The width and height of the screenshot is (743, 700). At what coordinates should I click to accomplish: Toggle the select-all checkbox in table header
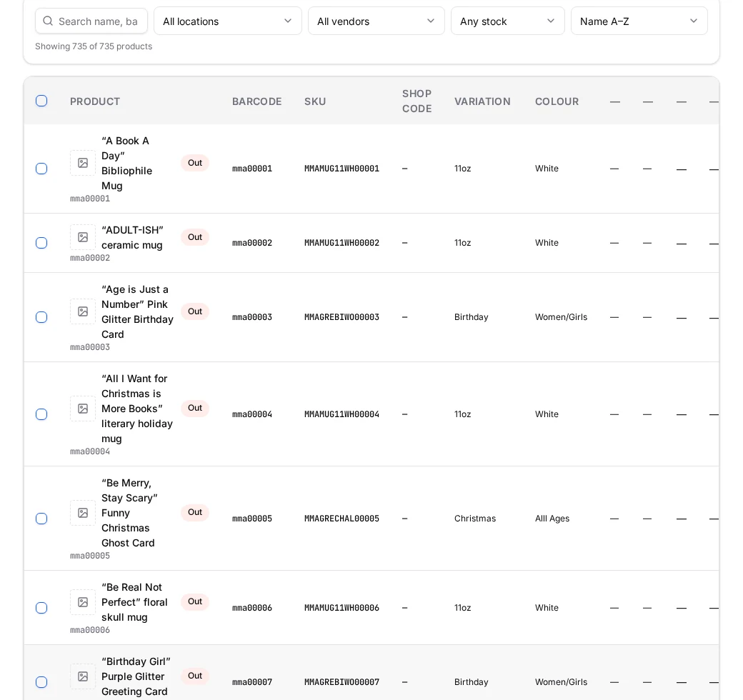(x=41, y=101)
